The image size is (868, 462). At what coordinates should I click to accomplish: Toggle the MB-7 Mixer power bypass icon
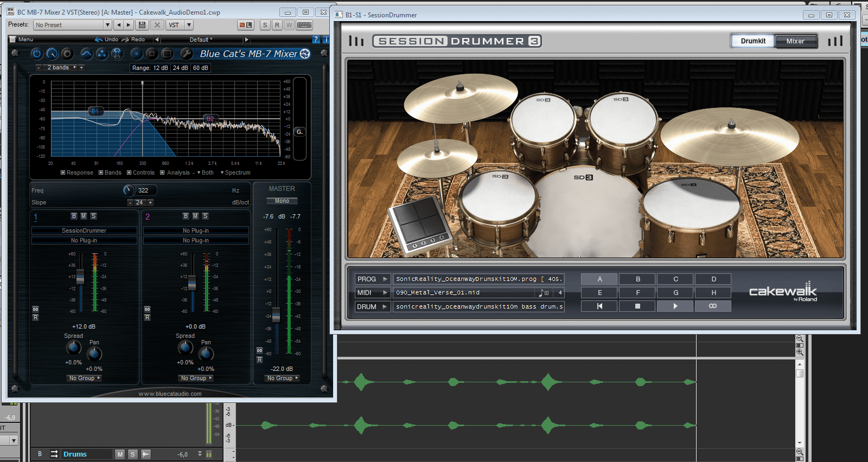pyautogui.click(x=36, y=54)
